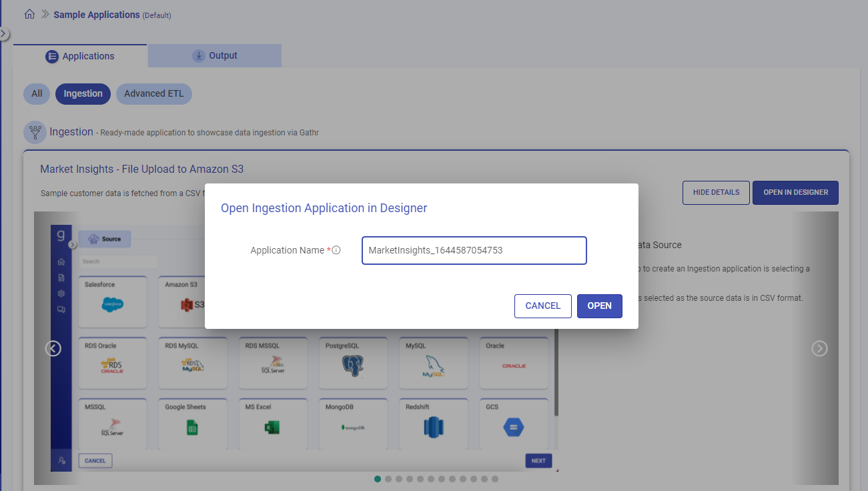The image size is (868, 491).
Task: Click the home icon in breadcrumb
Action: [x=29, y=14]
